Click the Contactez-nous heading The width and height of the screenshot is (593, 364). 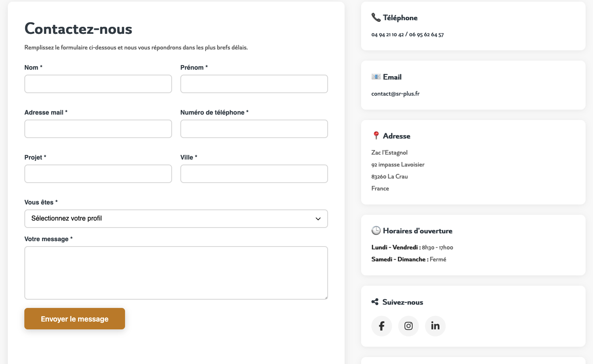(78, 29)
